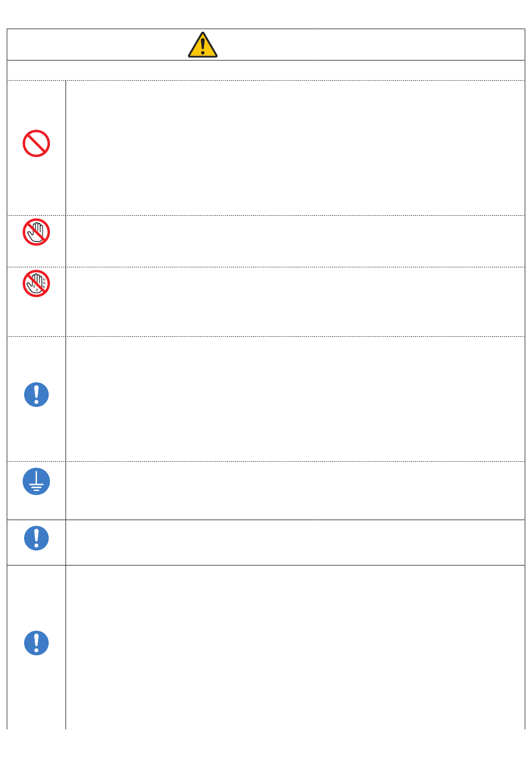Click header area left of the warning triangle
Screen dimensions: 532x783
[97, 45]
